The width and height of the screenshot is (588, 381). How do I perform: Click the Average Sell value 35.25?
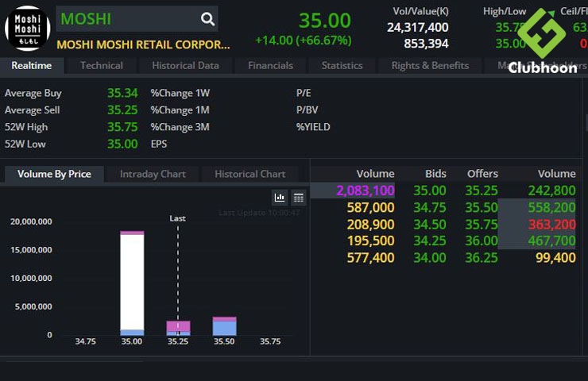[x=122, y=110]
